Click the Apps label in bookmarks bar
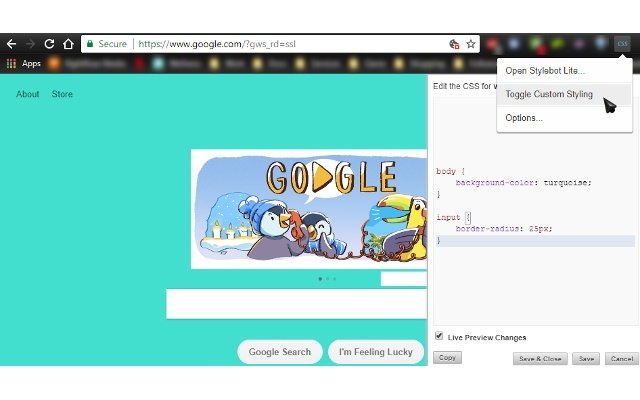This screenshot has width=640, height=400. click(31, 64)
